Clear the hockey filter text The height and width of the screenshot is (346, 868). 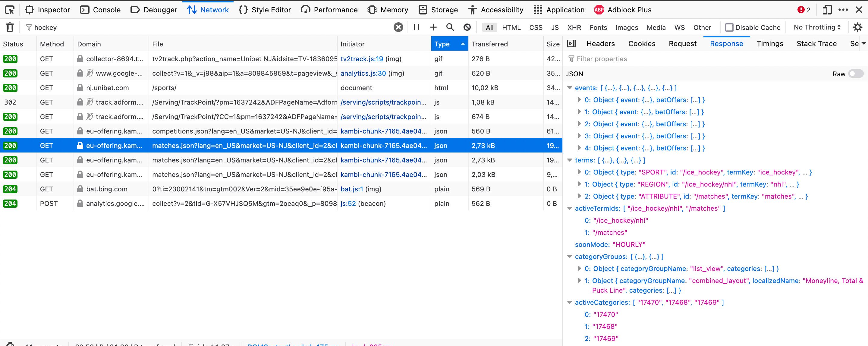[398, 27]
